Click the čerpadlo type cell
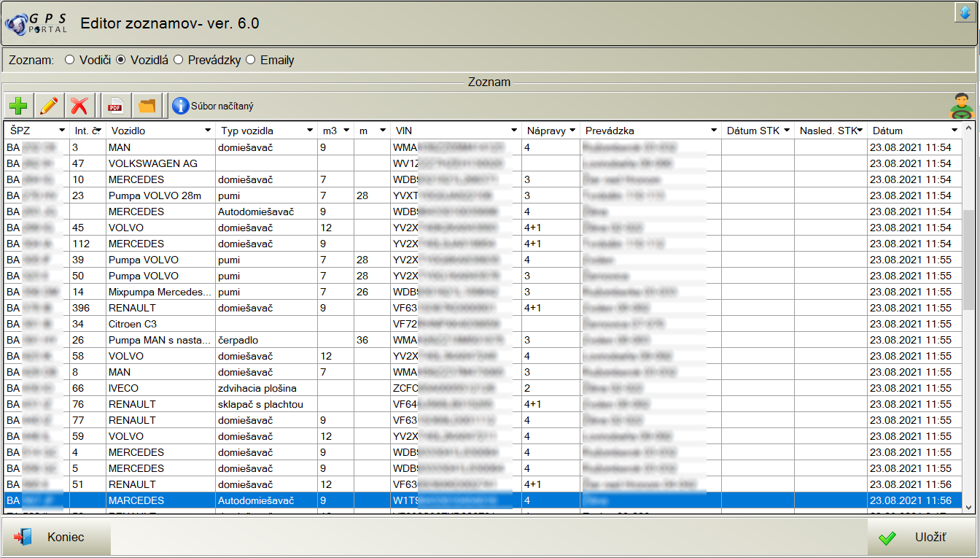Screen dimensions: 980x558 coord(266,340)
